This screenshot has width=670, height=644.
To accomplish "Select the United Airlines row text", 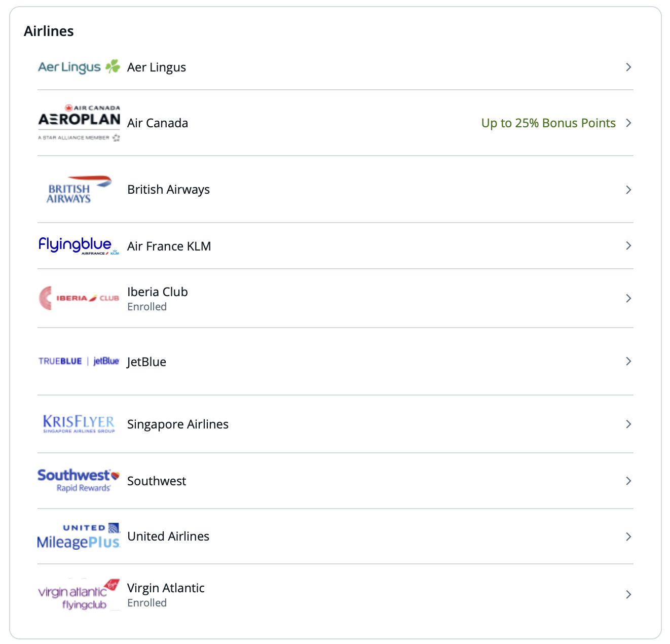I will point(168,536).
